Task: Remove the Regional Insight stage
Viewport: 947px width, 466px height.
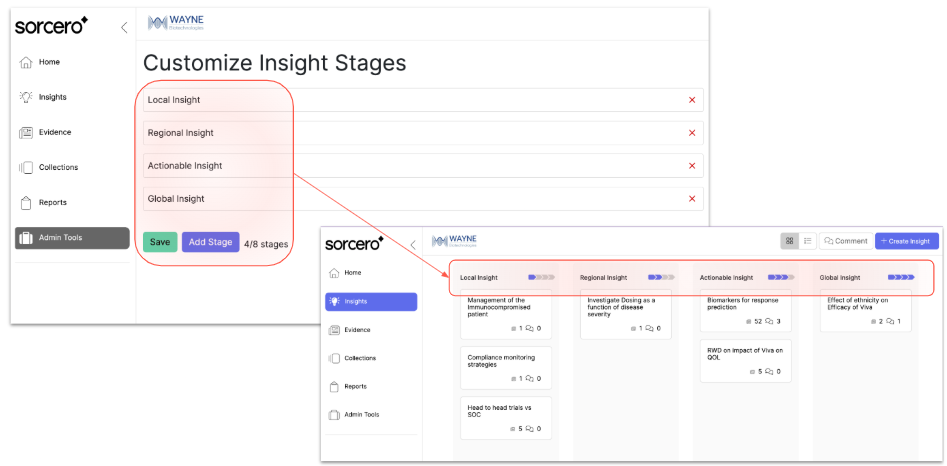Action: (x=692, y=133)
